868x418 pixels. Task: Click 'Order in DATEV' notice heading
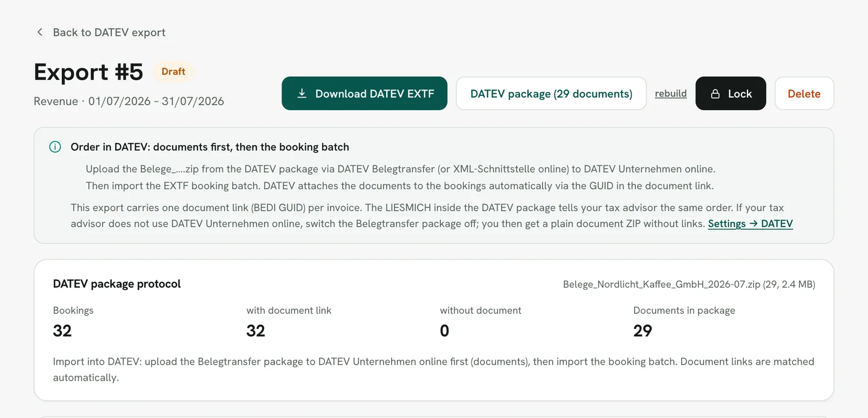click(x=210, y=147)
